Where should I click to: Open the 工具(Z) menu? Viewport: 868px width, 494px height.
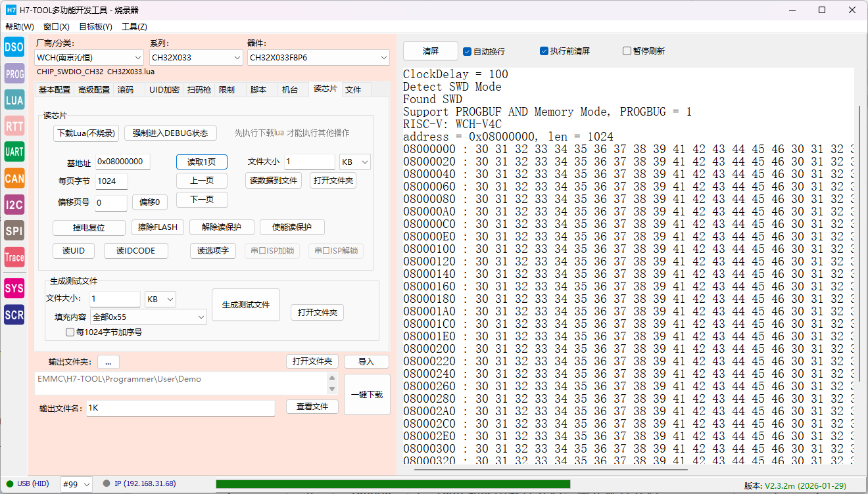click(x=134, y=27)
